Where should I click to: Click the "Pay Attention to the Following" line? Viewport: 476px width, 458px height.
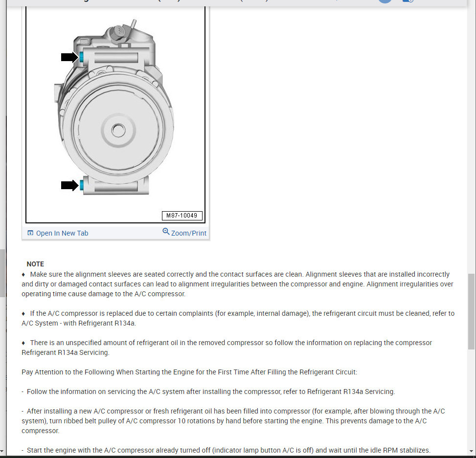coord(189,372)
